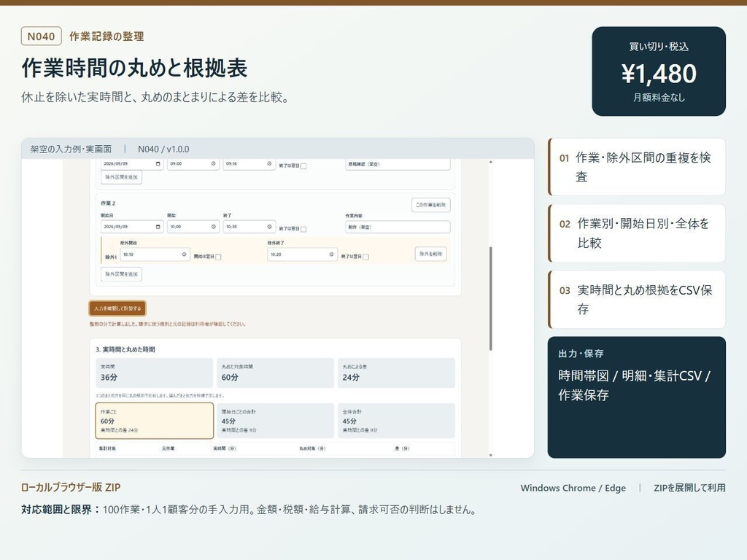Click 除外を削除 button in 除外1 row
Screen dimensions: 747x560
[x=430, y=254]
